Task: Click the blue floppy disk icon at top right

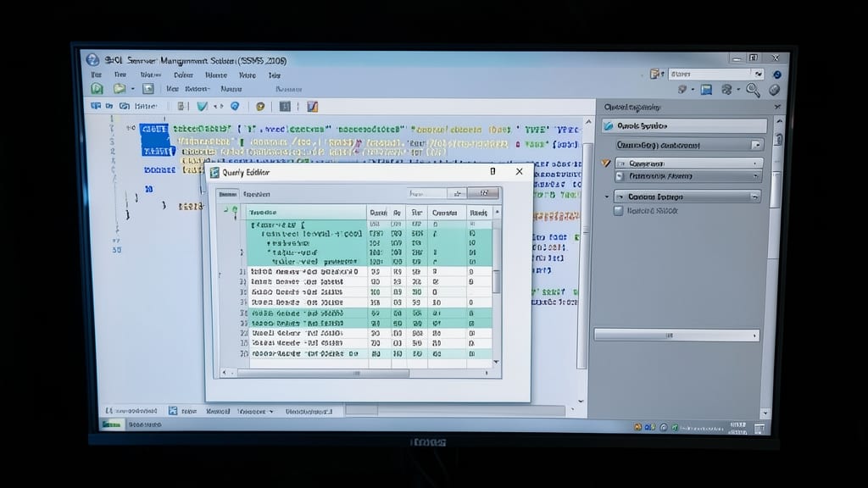Action: 706,90
